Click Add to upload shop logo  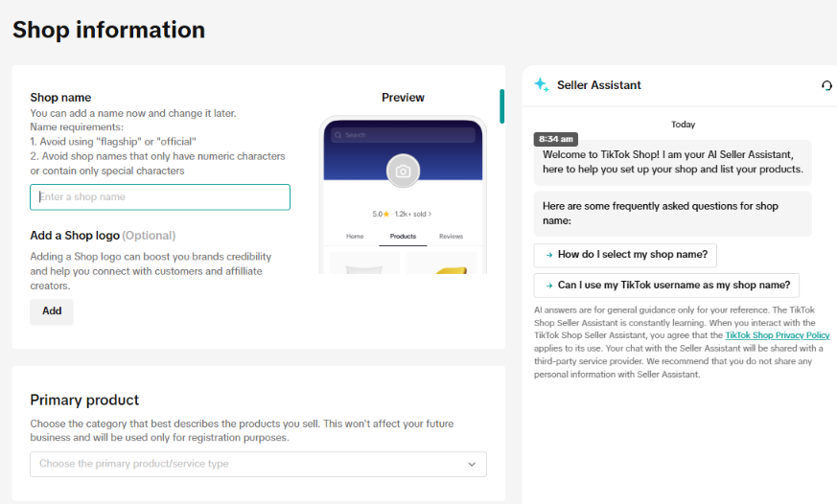pyautogui.click(x=52, y=311)
